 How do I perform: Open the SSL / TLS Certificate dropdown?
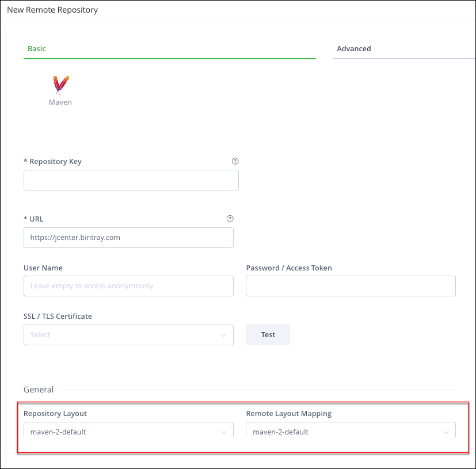128,335
